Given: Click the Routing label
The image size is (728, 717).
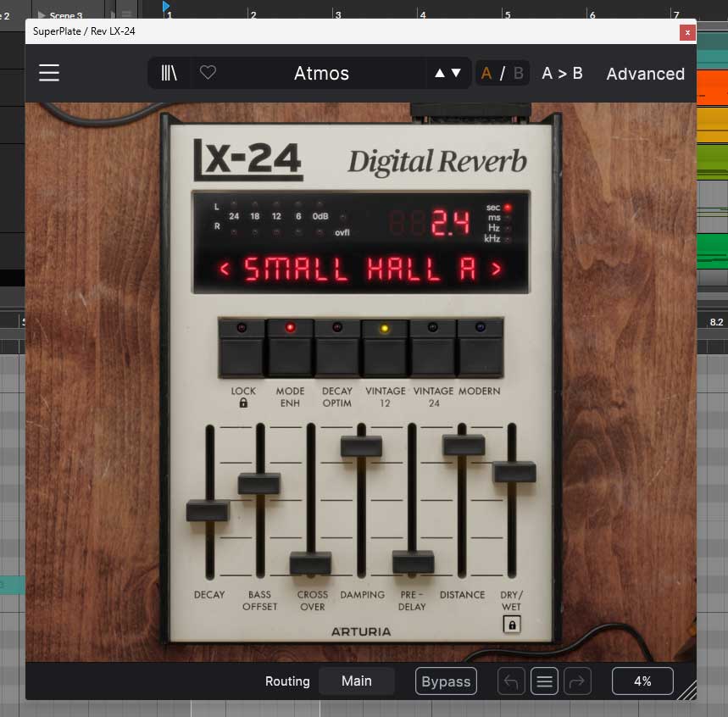Looking at the screenshot, I should [x=287, y=681].
